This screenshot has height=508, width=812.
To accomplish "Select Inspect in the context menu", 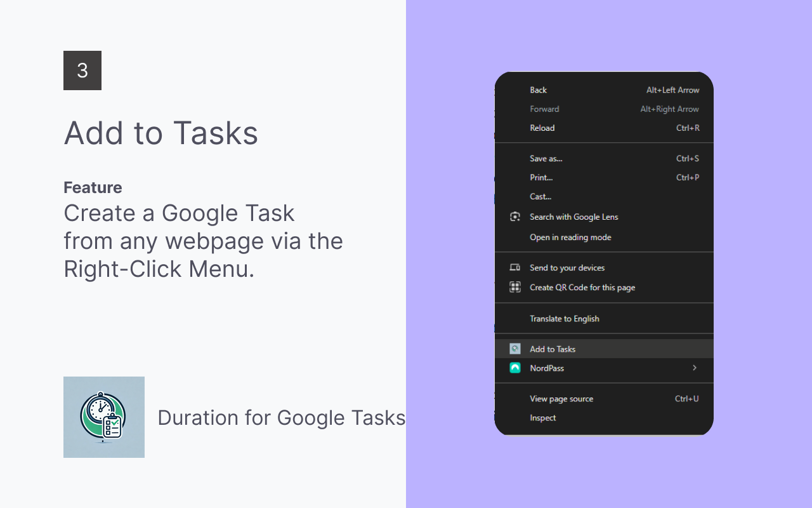I will coord(604,418).
